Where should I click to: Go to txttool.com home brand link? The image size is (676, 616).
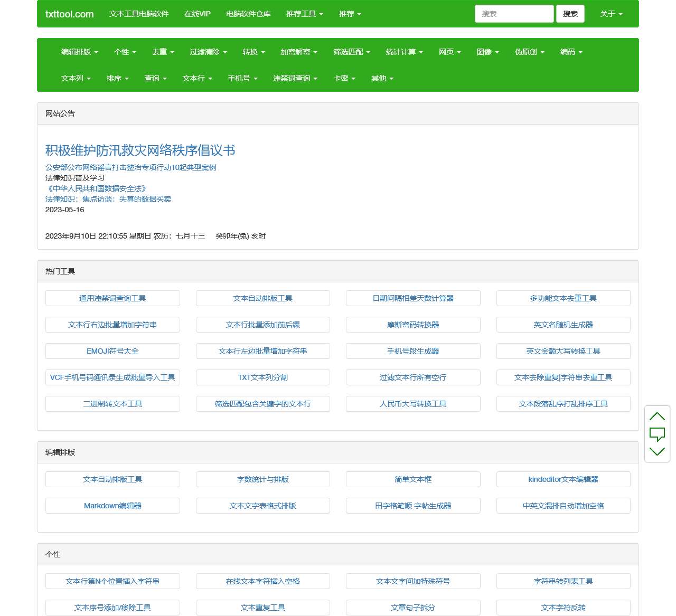tap(69, 14)
